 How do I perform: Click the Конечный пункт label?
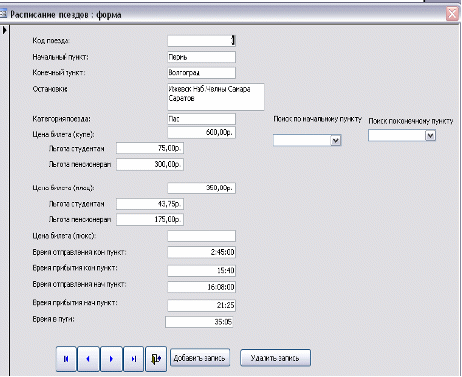pos(59,73)
